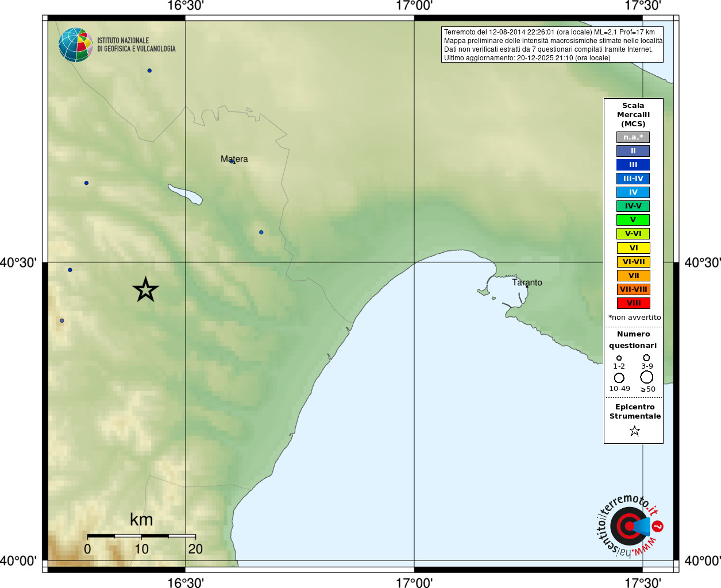Click the Taranto city label
This screenshot has width=721, height=588.
[x=527, y=283]
